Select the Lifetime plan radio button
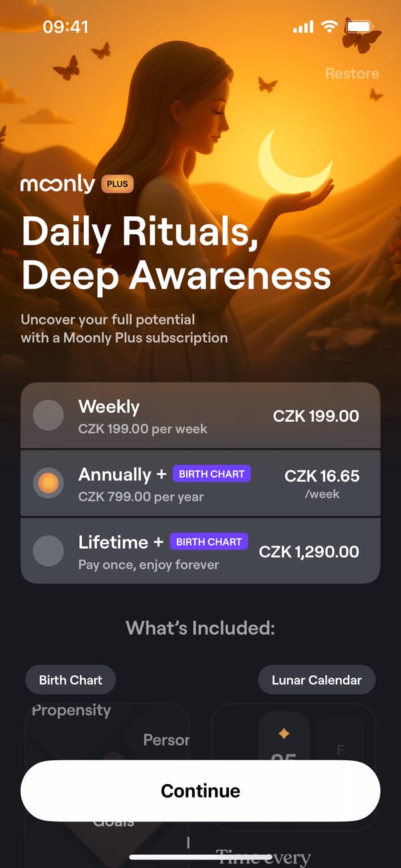The image size is (401, 868). [48, 551]
